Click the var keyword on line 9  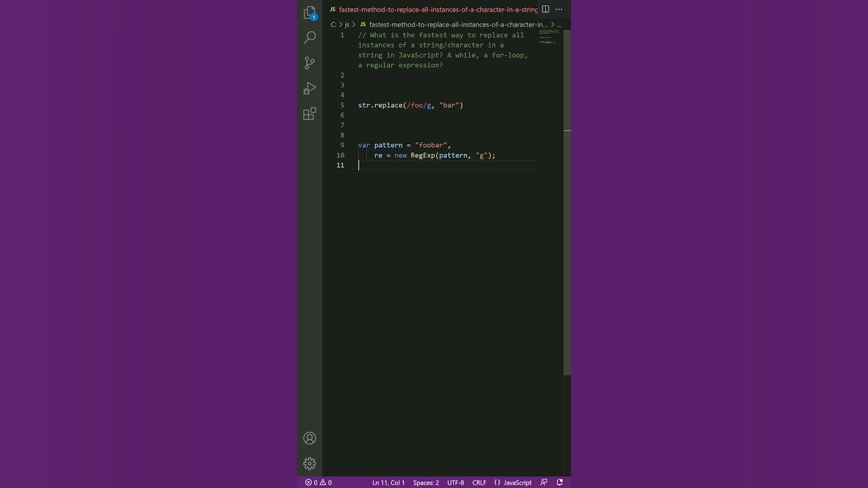[364, 145]
